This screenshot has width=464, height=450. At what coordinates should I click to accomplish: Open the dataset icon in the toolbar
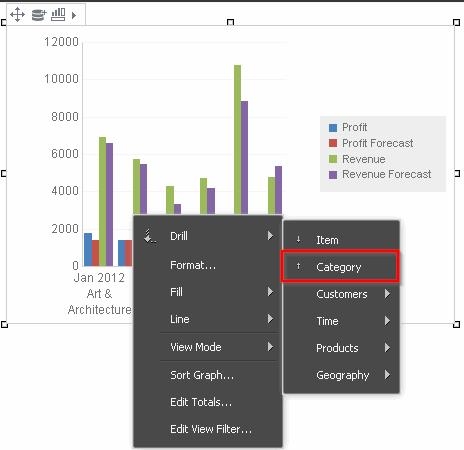click(39, 15)
